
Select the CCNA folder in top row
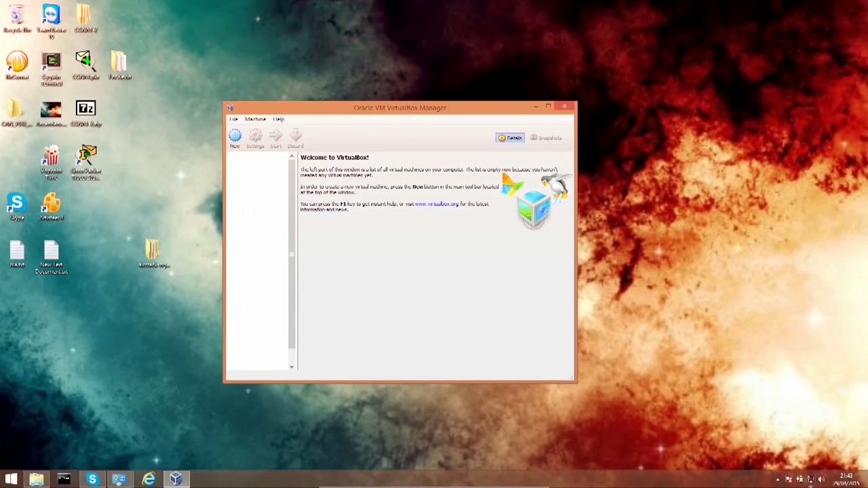85,18
